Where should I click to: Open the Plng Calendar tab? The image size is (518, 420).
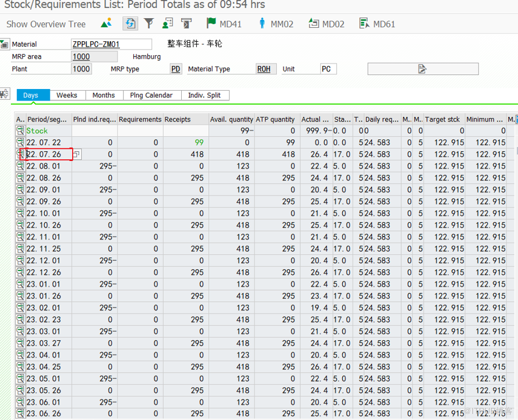151,95
